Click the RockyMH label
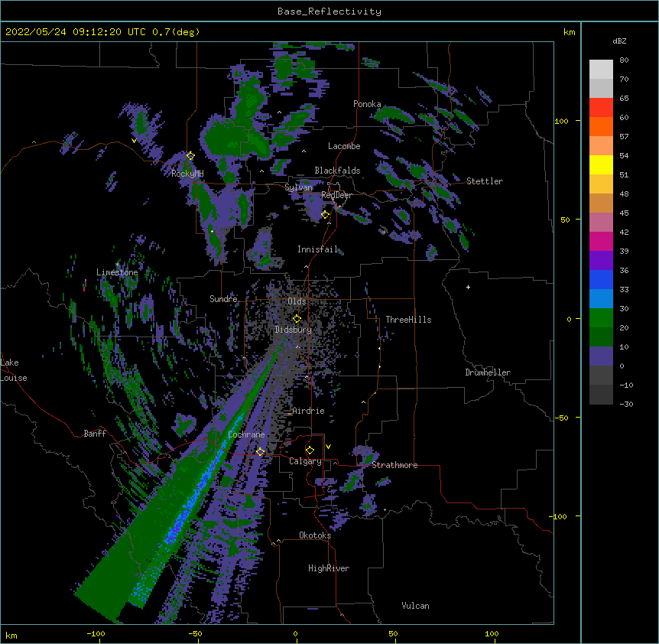The image size is (659, 644). 187,174
